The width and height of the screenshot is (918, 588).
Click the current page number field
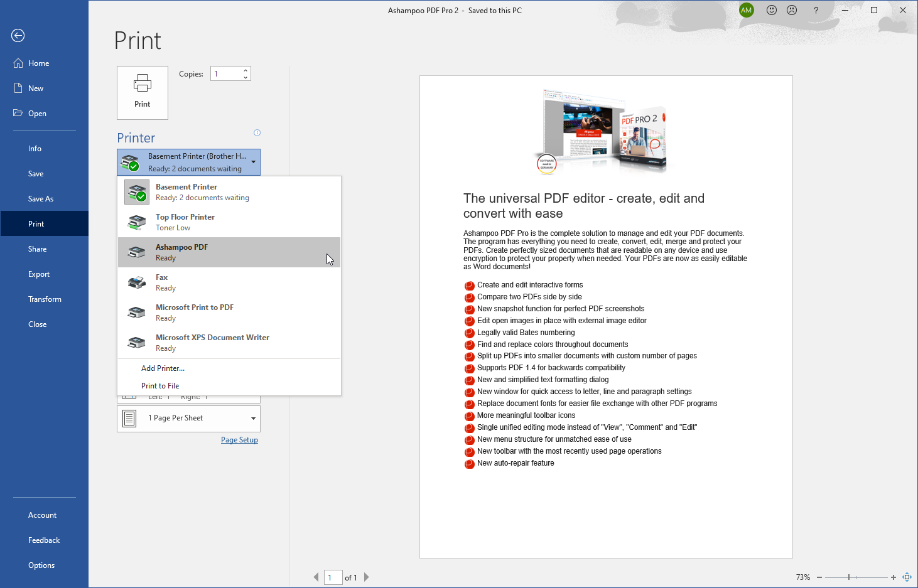click(333, 577)
